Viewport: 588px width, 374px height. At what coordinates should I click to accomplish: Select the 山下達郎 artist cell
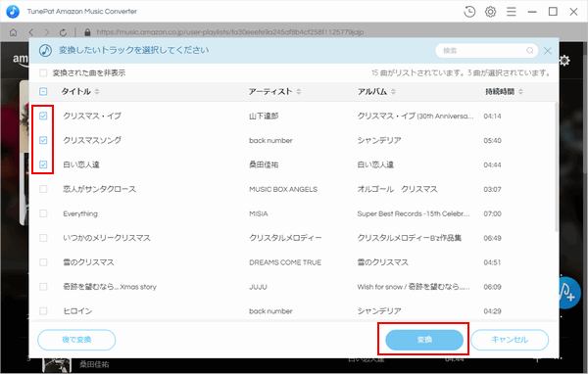[264, 116]
